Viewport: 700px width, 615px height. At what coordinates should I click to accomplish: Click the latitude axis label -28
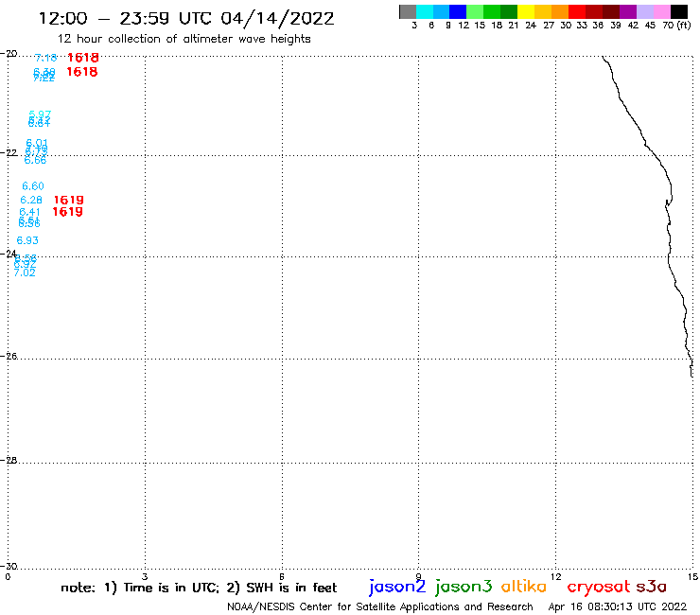pos(9,460)
